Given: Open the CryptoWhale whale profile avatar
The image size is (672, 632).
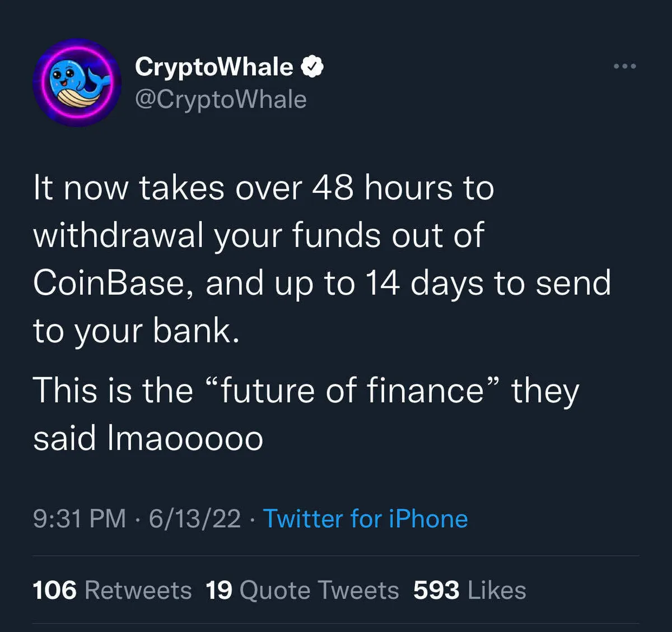Looking at the screenshot, I should (x=77, y=82).
